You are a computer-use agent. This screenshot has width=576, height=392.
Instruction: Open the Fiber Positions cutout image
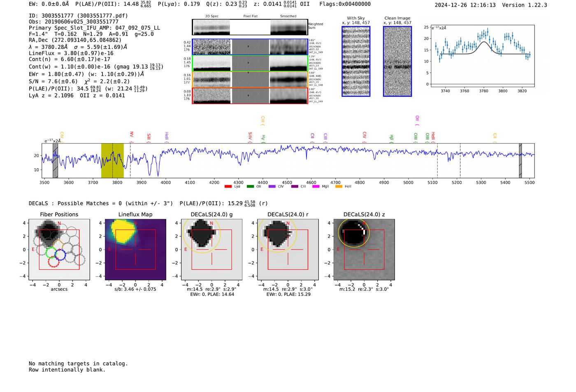pyautogui.click(x=59, y=249)
